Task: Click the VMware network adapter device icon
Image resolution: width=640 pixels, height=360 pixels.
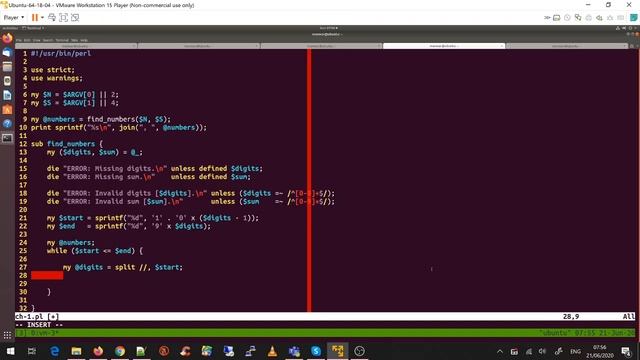Action: coord(578,18)
